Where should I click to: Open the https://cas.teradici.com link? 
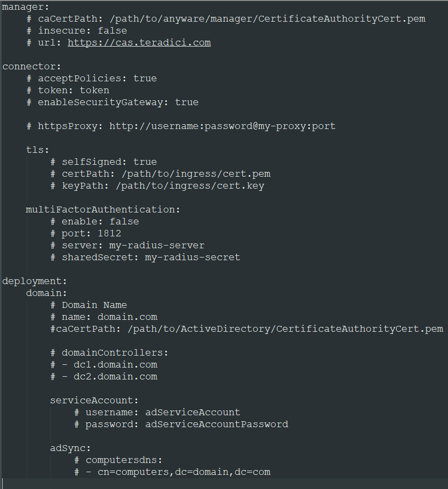point(139,42)
